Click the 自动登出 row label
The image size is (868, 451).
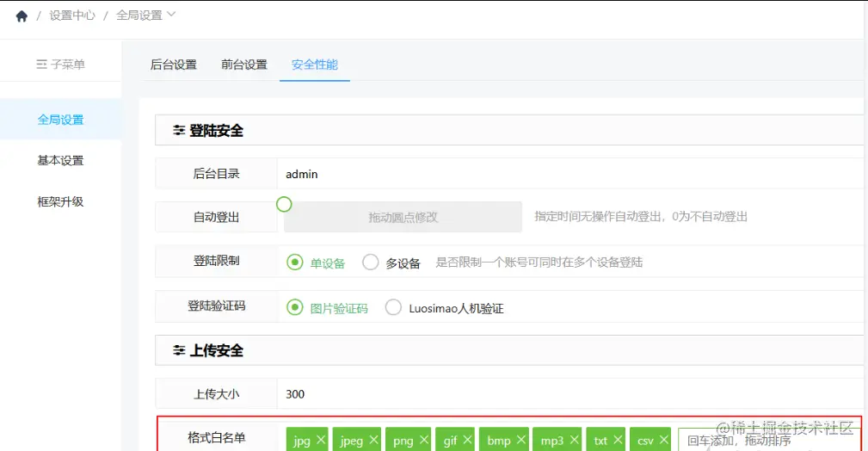[217, 217]
